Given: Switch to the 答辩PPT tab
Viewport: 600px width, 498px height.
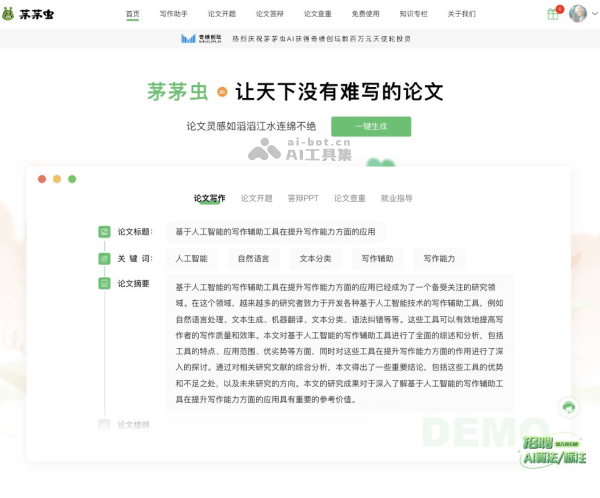Looking at the screenshot, I should coord(303,198).
